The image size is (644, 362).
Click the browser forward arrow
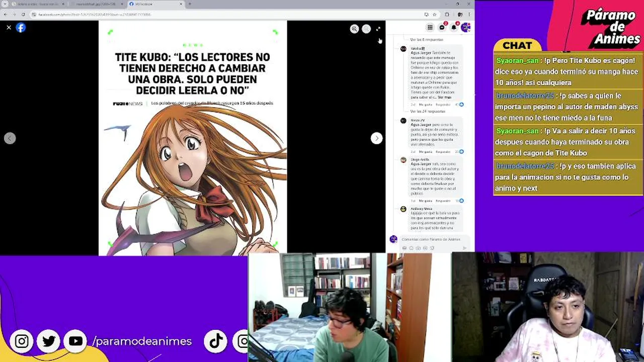pyautogui.click(x=14, y=15)
